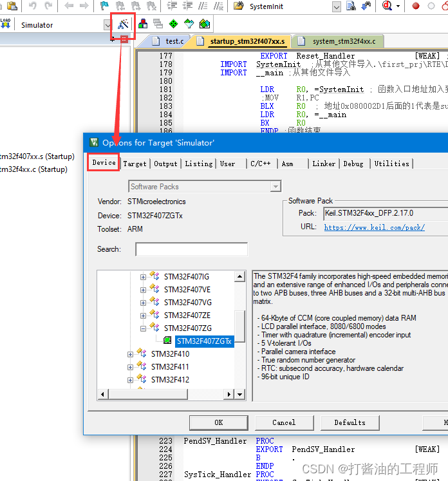Expand the STM32F412 family node

[x=130, y=380]
